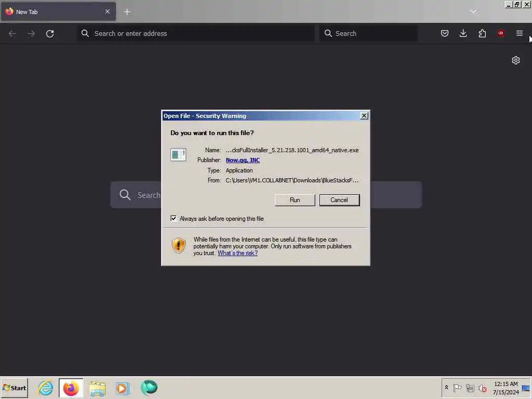
Task: Open a new tab with plus button
Action: click(x=127, y=11)
